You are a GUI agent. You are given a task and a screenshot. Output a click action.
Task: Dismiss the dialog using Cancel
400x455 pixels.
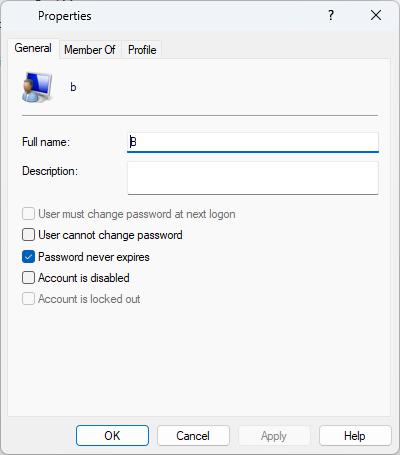(x=193, y=436)
